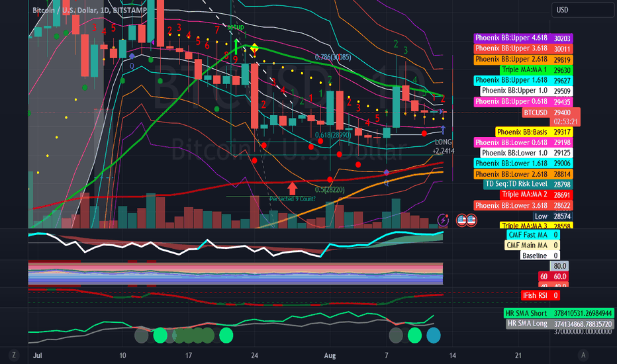Click the green setup annotation text
This screenshot has width=617, height=364.
pos(235,26)
